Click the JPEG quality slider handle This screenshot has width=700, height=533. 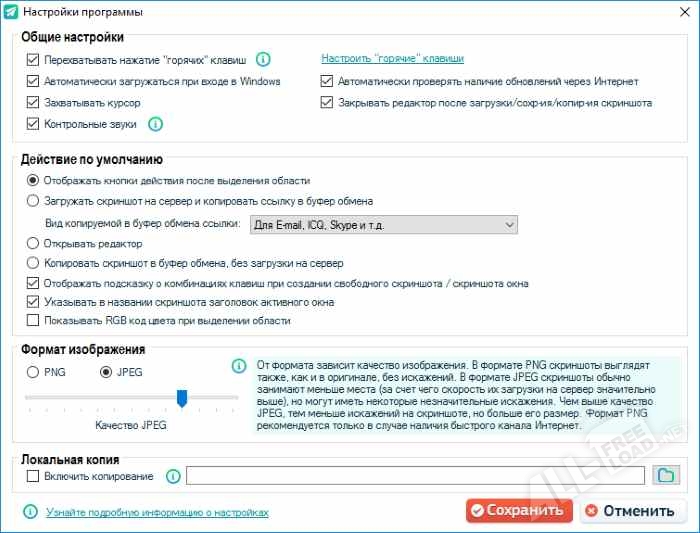click(x=182, y=398)
